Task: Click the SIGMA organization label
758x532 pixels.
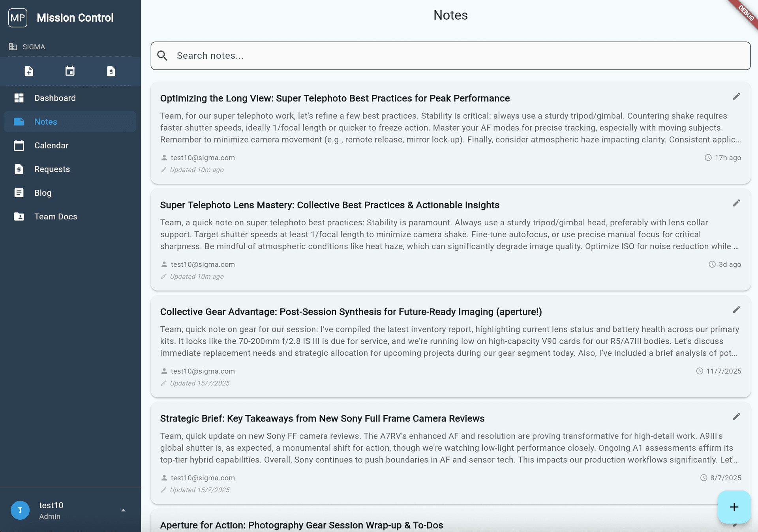Action: point(34,47)
